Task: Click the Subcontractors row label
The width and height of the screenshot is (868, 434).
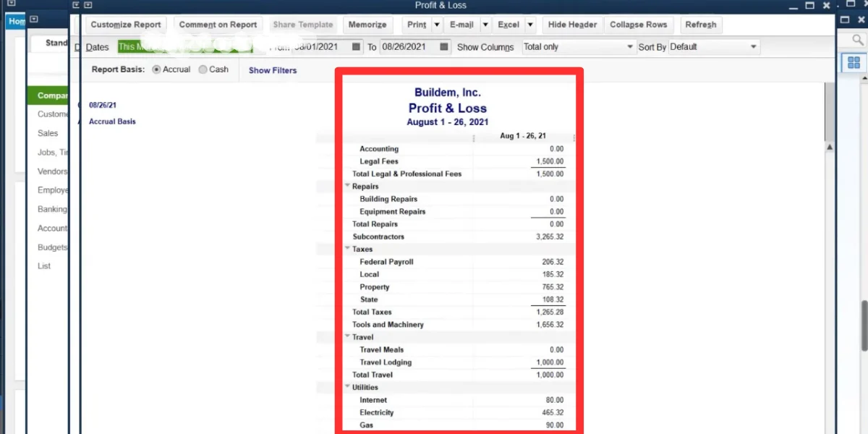Action: pos(378,237)
